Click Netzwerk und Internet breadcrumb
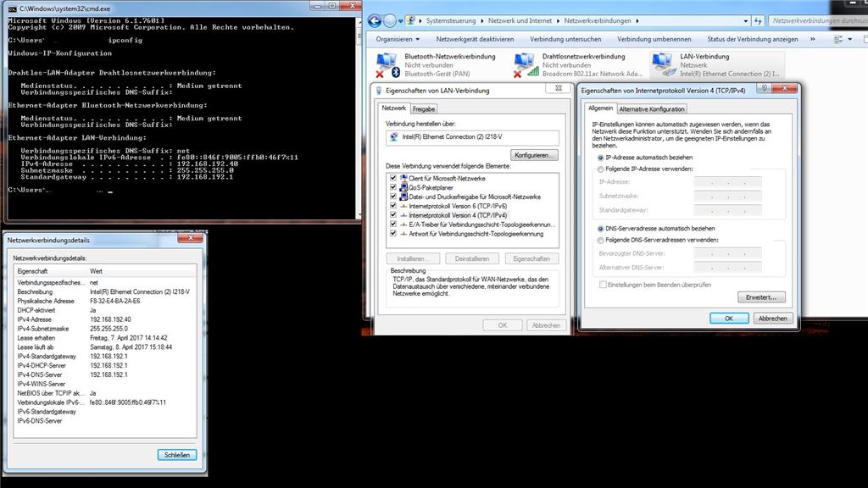The image size is (868, 488). point(520,21)
